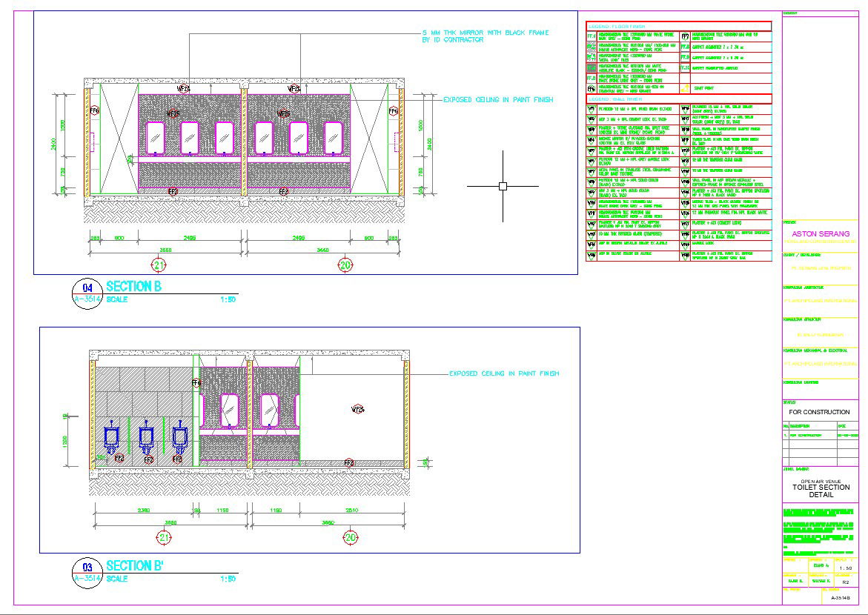Select the TOILET SECTION DETAIL drawing title
This screenshot has height=615, width=868.
tap(821, 491)
